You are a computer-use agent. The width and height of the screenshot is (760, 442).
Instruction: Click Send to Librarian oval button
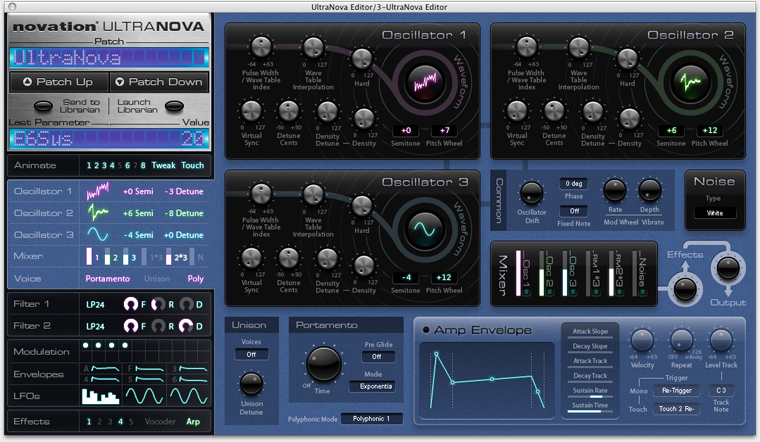pos(43,106)
